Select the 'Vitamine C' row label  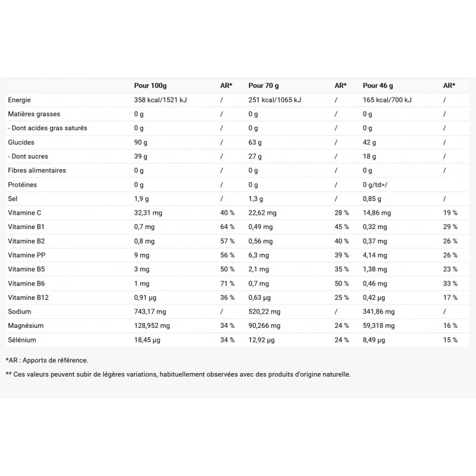pyautogui.click(x=24, y=213)
